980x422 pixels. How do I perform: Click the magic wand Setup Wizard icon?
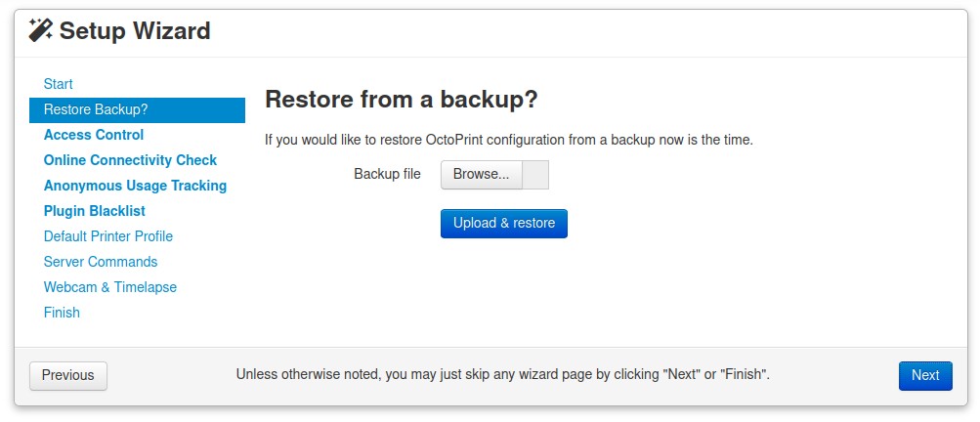coord(41,30)
